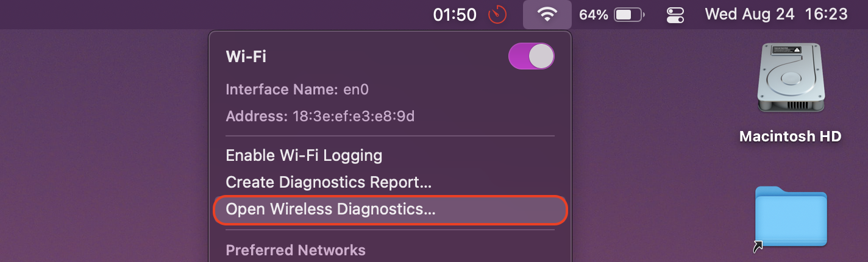Click the 16:23 clock time
Screen dimensions: 868x262
click(827, 14)
